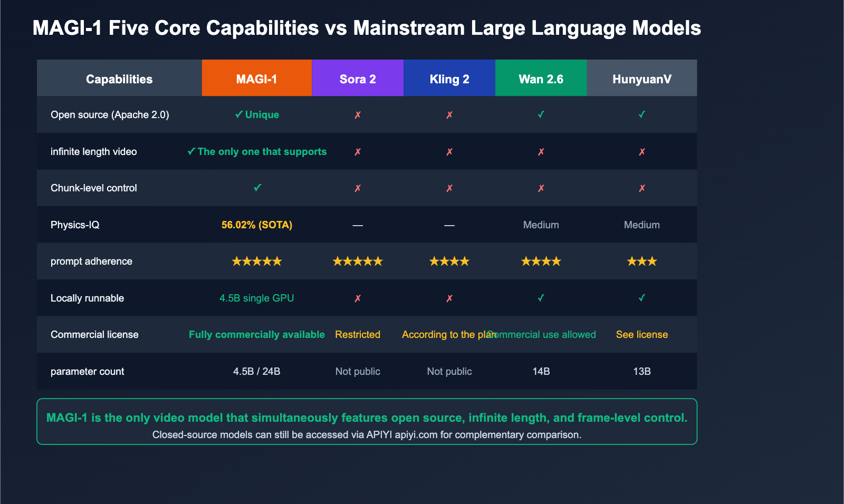Click HunyuanV three-star prompt adherence rating

[x=641, y=261]
